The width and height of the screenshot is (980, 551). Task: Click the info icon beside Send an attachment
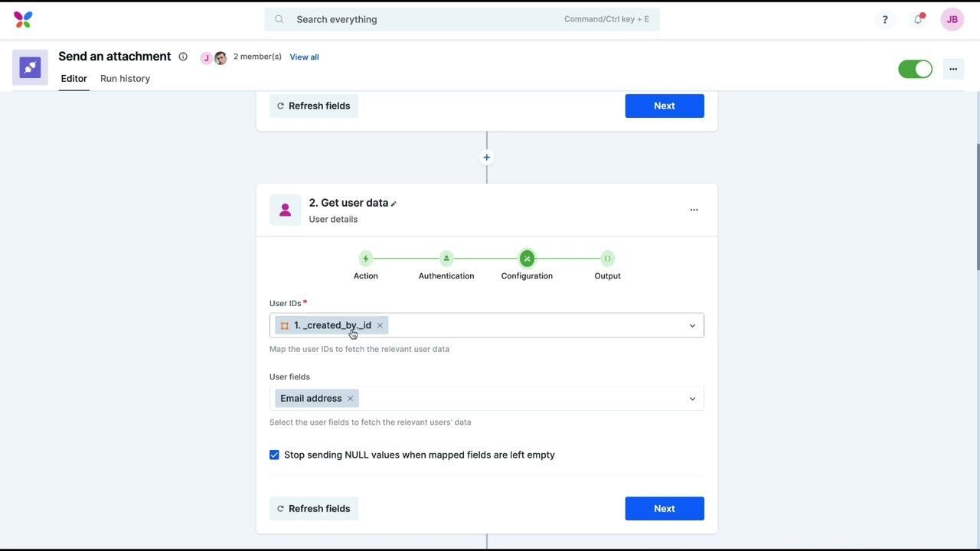pos(183,57)
